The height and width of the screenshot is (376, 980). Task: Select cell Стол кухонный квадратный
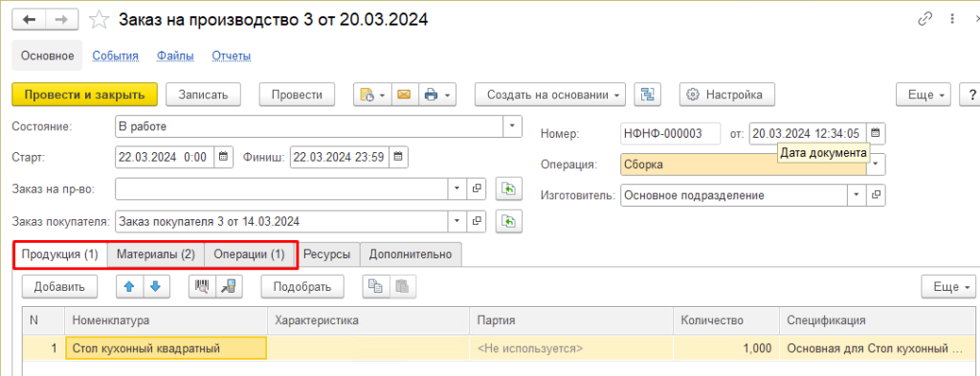pyautogui.click(x=167, y=348)
